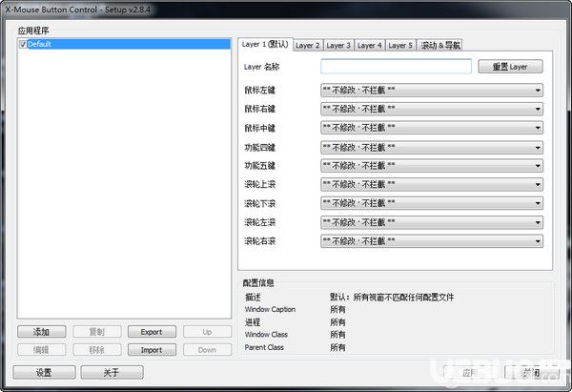Click the greyed-out 编辑 button
572x392 pixels.
click(42, 350)
